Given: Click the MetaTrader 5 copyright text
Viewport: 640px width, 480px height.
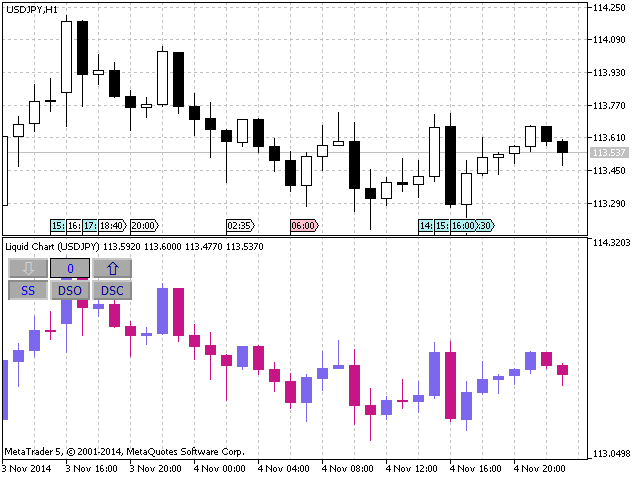Looking at the screenshot, I should [x=124, y=452].
